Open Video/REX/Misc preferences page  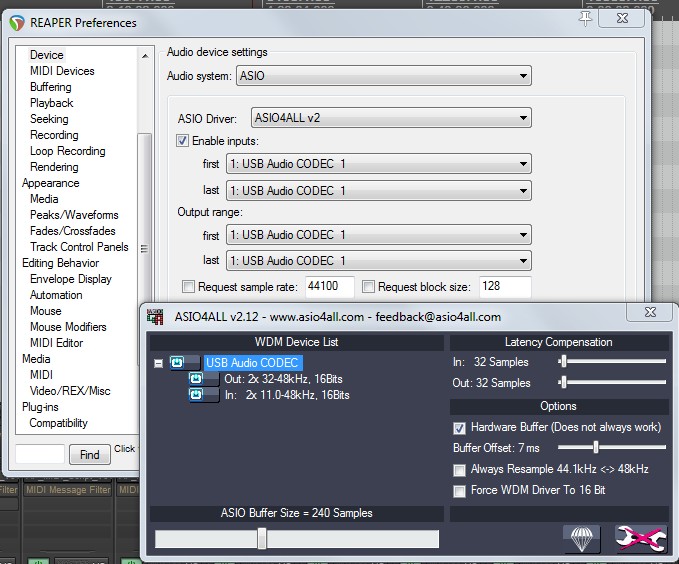coord(70,391)
